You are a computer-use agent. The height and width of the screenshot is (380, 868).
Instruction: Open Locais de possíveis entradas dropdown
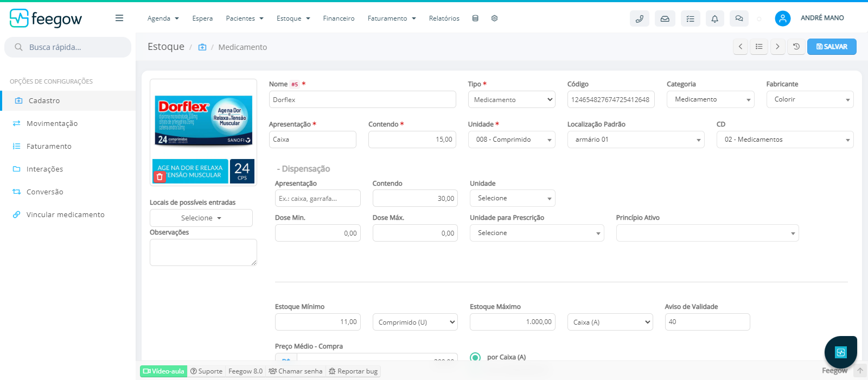pyautogui.click(x=201, y=218)
